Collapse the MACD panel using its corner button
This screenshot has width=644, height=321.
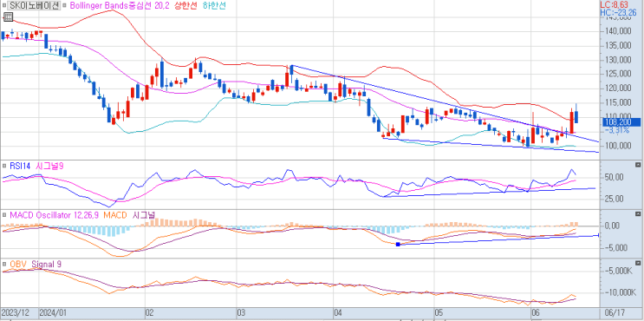pos(638,214)
